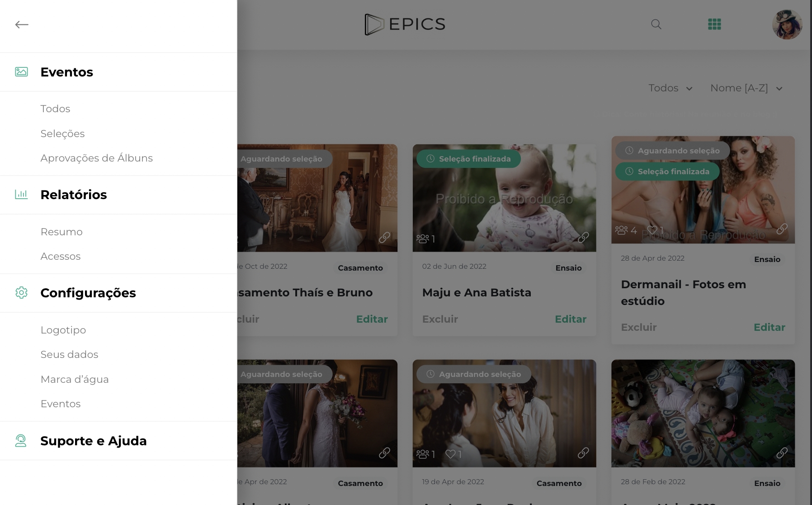Click Aguardando seleção badge on Dermanail card
Screen dimensions: 812x505
coord(672,151)
